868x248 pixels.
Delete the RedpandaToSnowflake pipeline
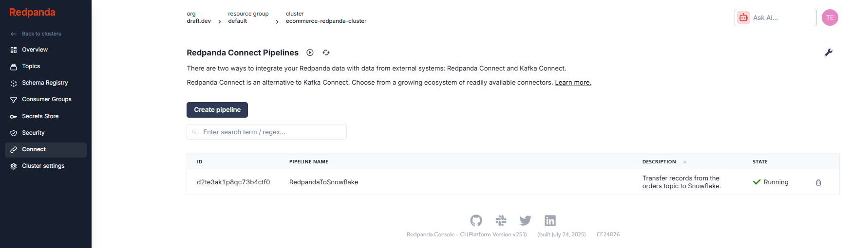(818, 182)
